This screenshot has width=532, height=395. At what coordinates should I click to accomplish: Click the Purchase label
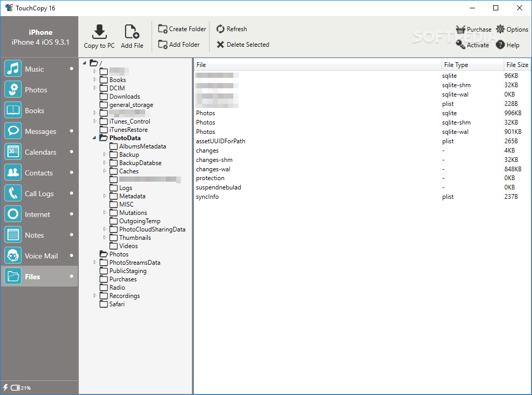click(x=479, y=29)
